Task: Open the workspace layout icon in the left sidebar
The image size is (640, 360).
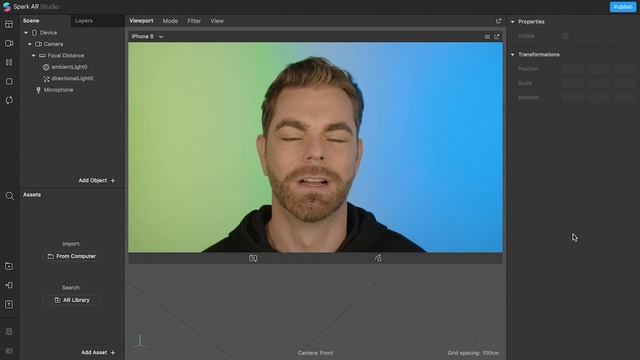Action: pos(9,24)
